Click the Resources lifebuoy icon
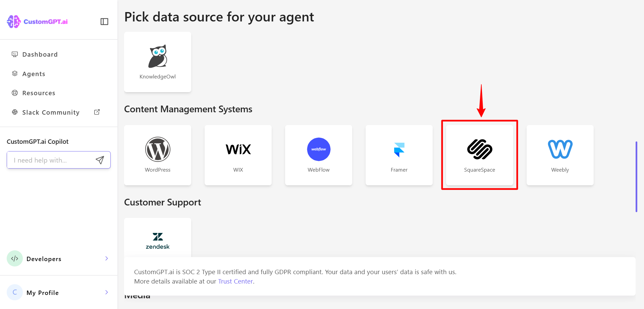 (15, 93)
